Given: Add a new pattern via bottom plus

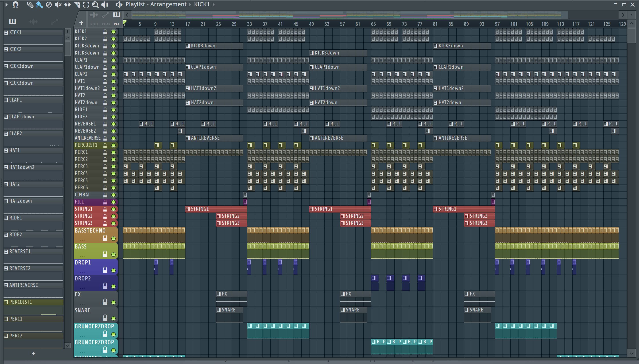Looking at the screenshot, I should (34, 354).
